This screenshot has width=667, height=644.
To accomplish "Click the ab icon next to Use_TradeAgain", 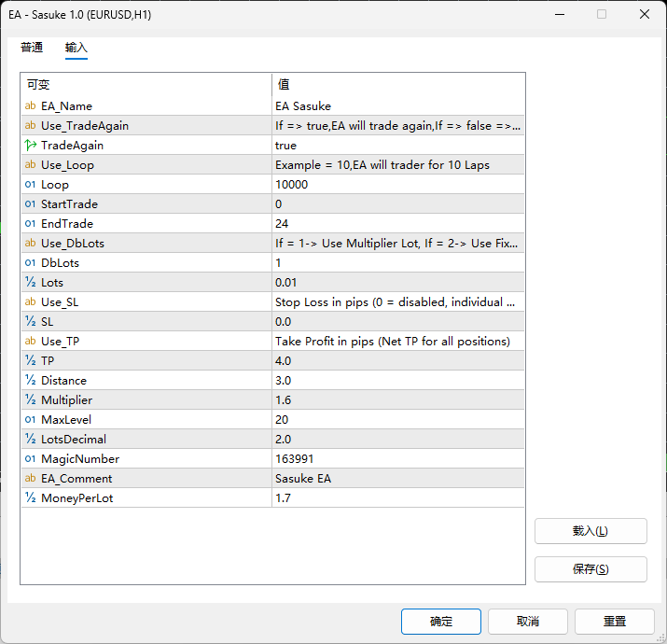I will point(30,125).
